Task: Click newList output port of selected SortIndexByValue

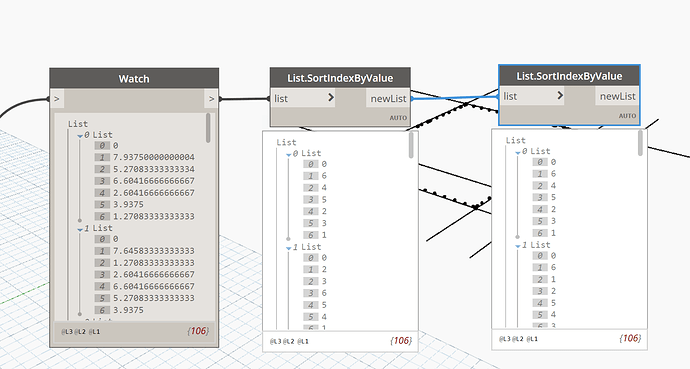Action: [x=617, y=96]
